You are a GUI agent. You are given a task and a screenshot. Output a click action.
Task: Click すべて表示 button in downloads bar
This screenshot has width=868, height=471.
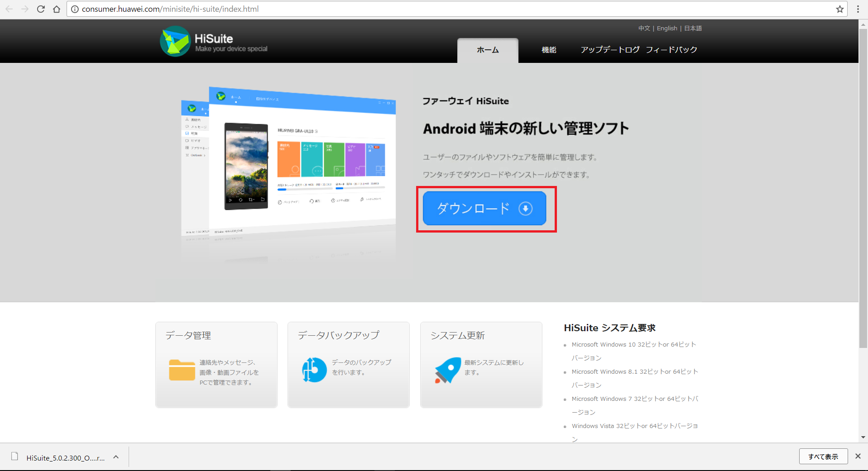click(x=823, y=457)
